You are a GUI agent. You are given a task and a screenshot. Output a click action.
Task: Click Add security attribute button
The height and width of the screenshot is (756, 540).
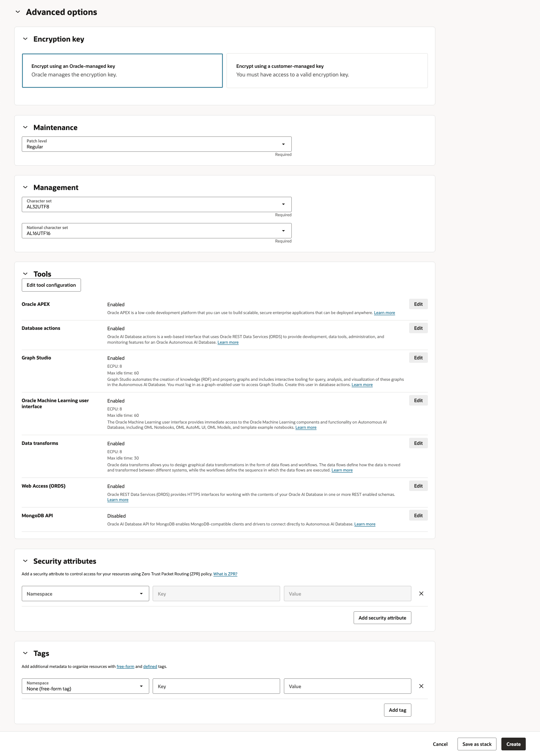382,618
